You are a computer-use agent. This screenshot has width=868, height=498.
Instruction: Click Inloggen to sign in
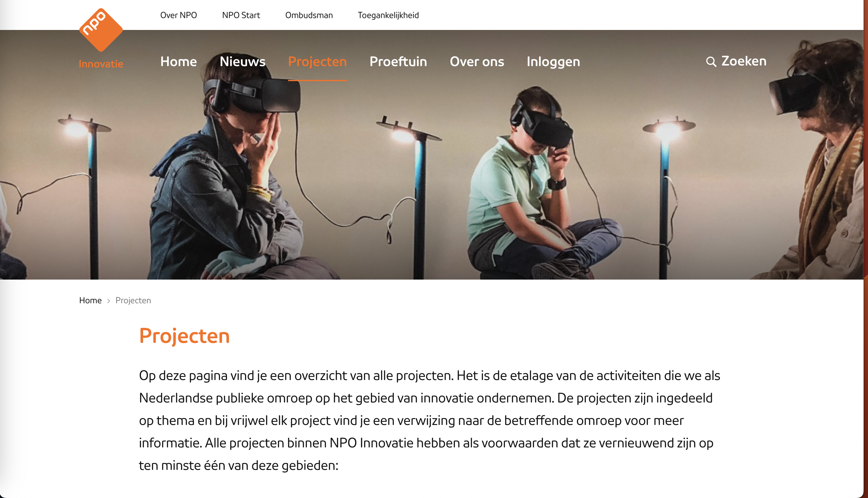(x=553, y=62)
